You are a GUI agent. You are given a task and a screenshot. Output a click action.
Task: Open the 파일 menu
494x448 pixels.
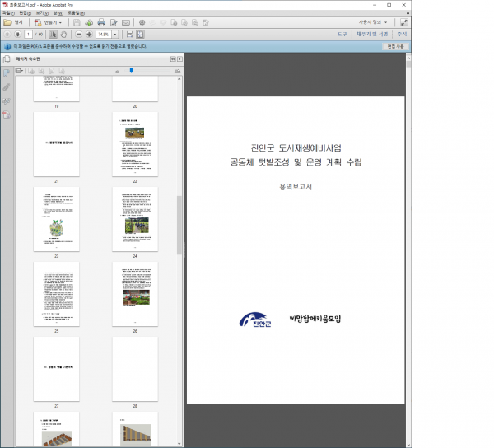click(x=7, y=12)
